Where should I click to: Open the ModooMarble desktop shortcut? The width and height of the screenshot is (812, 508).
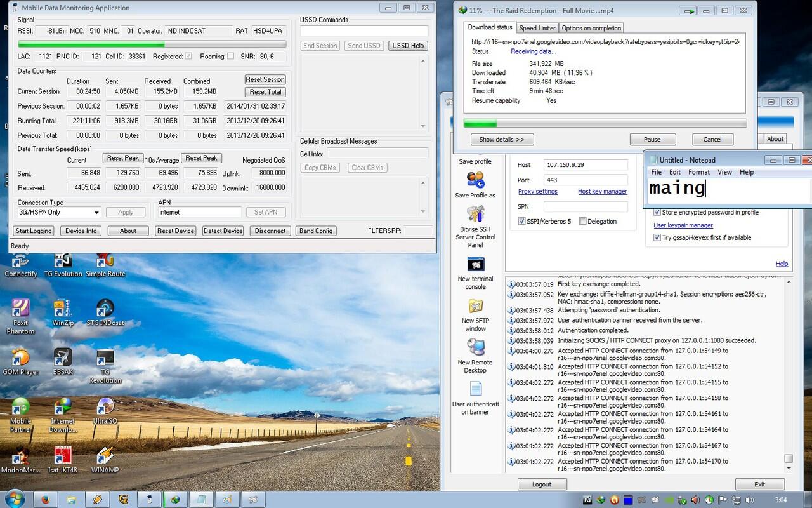click(x=20, y=460)
